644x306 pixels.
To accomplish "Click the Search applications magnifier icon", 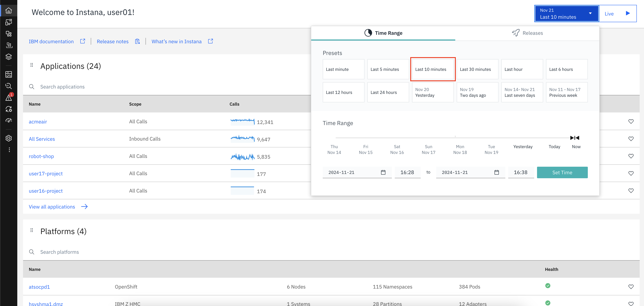I will [32, 87].
